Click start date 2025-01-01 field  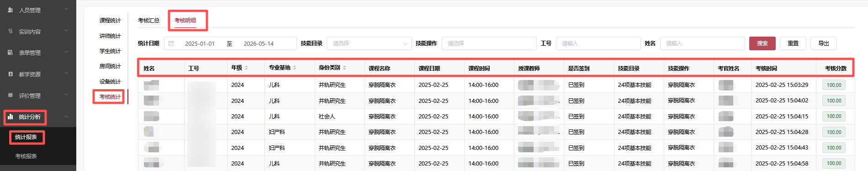point(200,44)
